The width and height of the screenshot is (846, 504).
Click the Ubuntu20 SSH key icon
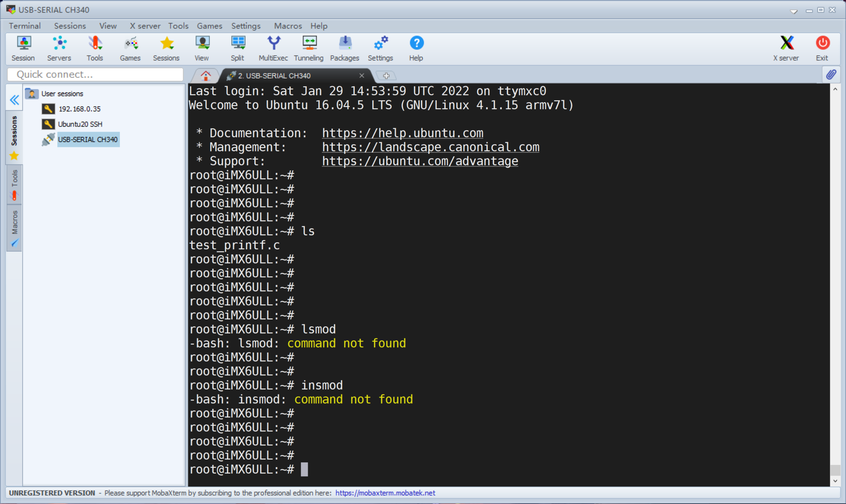(x=48, y=124)
